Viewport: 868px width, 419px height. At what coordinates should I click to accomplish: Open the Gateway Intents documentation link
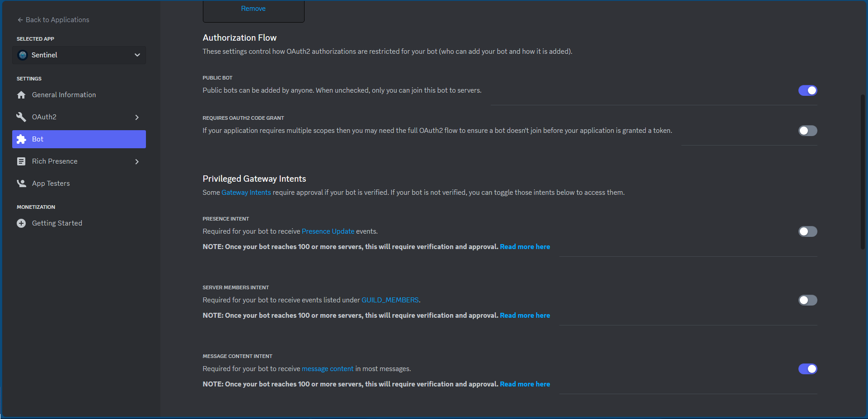pos(246,193)
